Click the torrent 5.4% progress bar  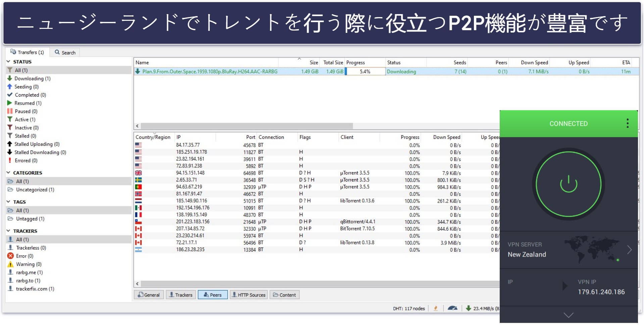click(x=365, y=71)
